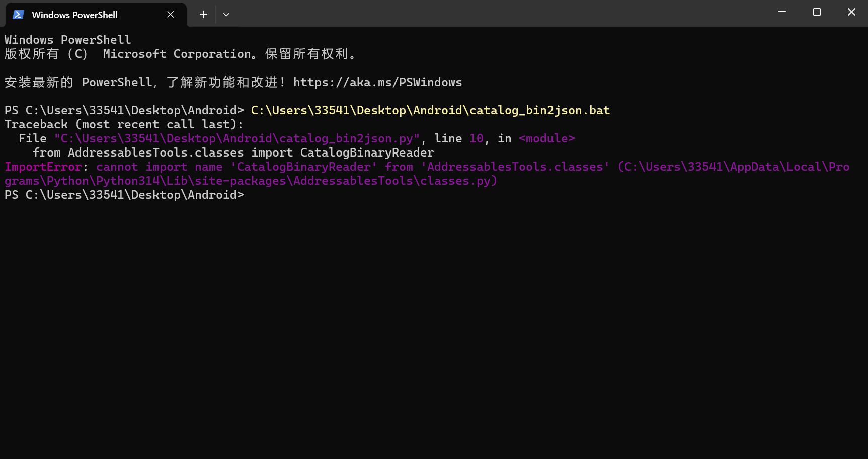Open a new tab with the plus button
The width and height of the screenshot is (868, 459).
tap(203, 15)
